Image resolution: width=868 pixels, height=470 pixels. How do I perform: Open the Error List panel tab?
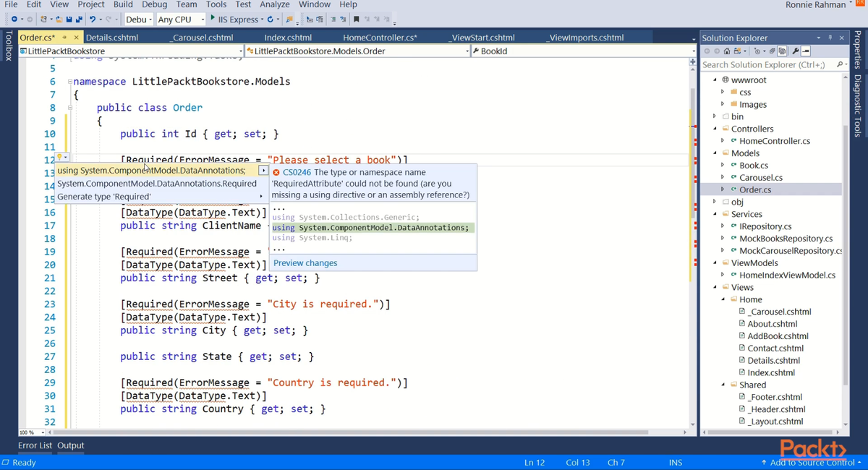click(x=35, y=445)
